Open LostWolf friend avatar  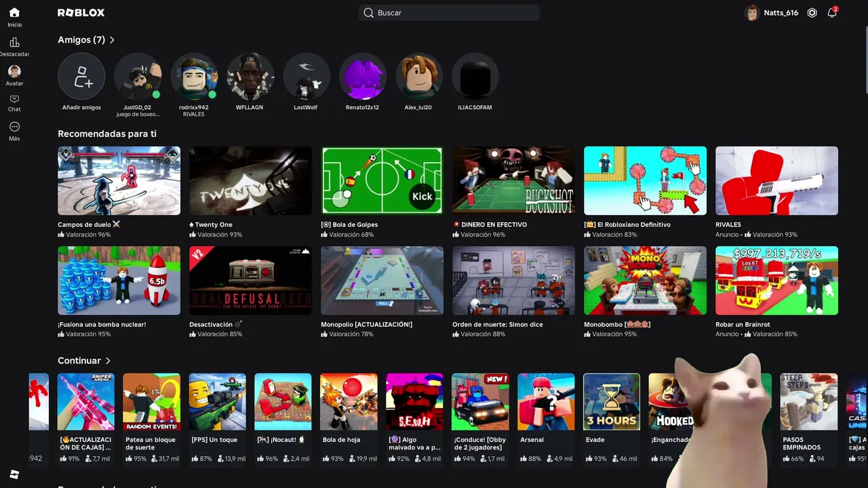pyautogui.click(x=307, y=77)
